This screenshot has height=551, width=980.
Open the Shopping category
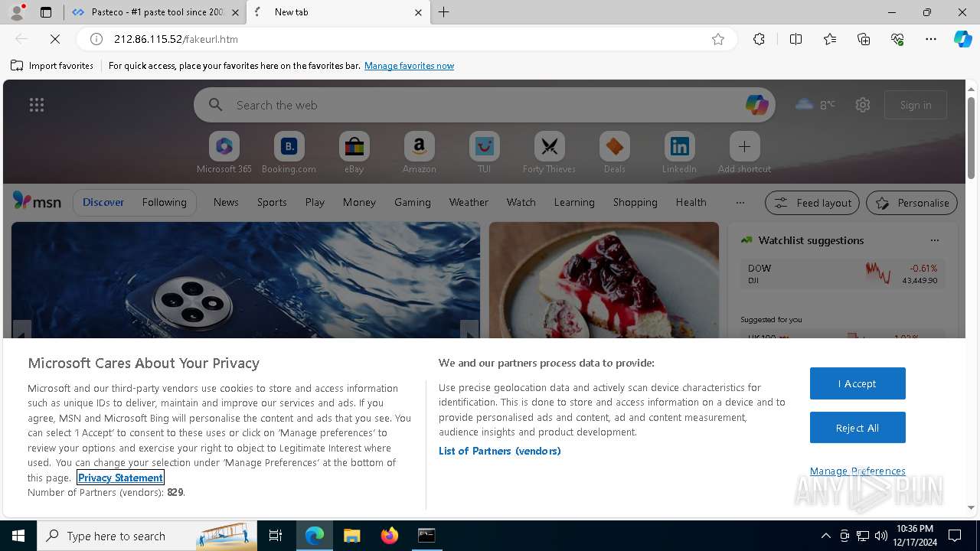(x=635, y=202)
